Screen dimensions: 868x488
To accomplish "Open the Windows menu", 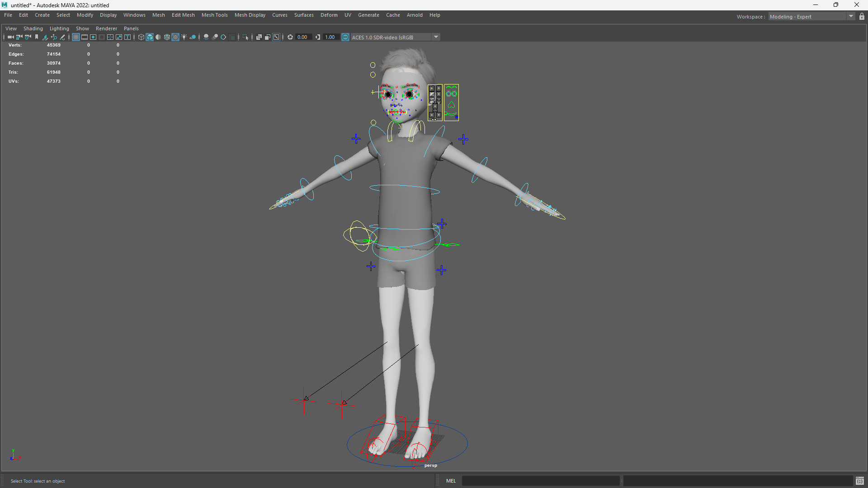I will 134,15.
